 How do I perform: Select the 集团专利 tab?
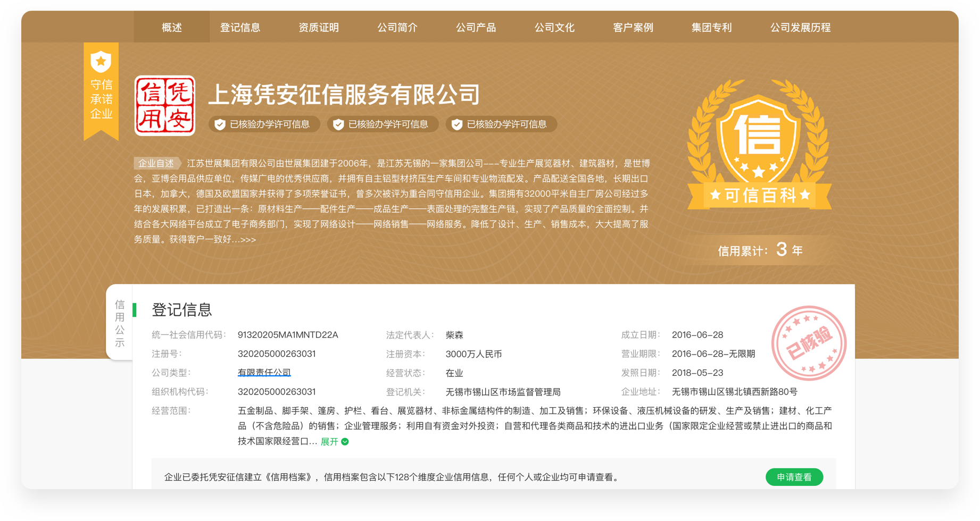[711, 27]
